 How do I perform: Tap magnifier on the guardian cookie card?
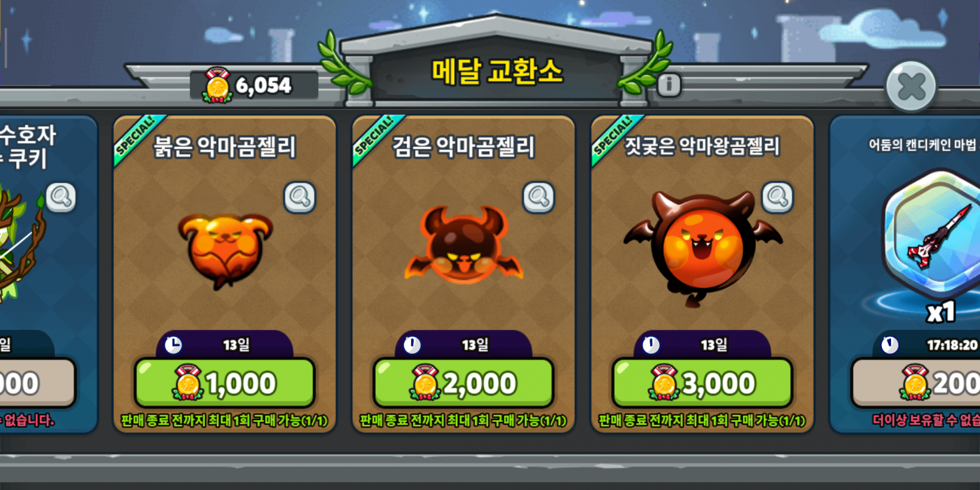[x=60, y=197]
